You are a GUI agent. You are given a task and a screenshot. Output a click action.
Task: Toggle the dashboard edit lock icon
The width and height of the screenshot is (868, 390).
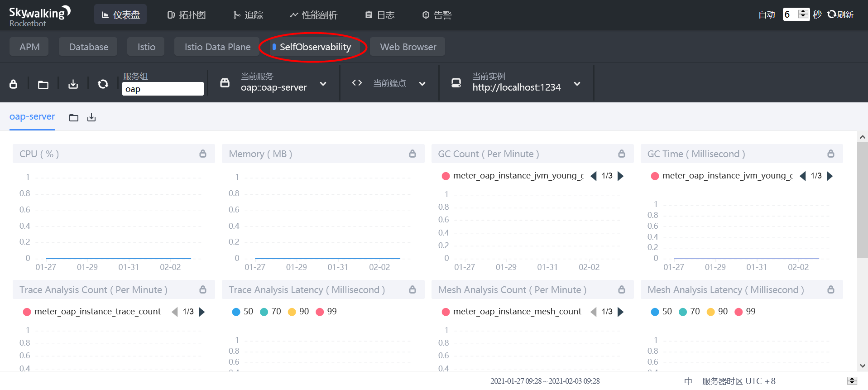(14, 84)
